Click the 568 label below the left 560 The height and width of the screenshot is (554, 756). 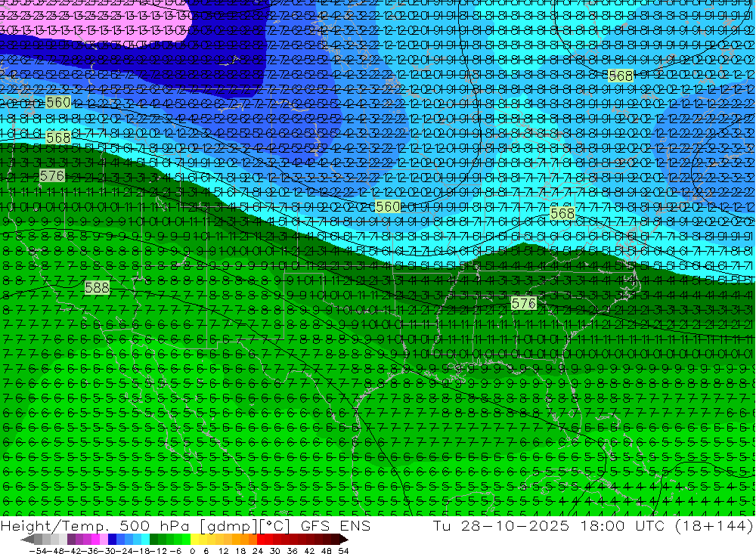(58, 138)
